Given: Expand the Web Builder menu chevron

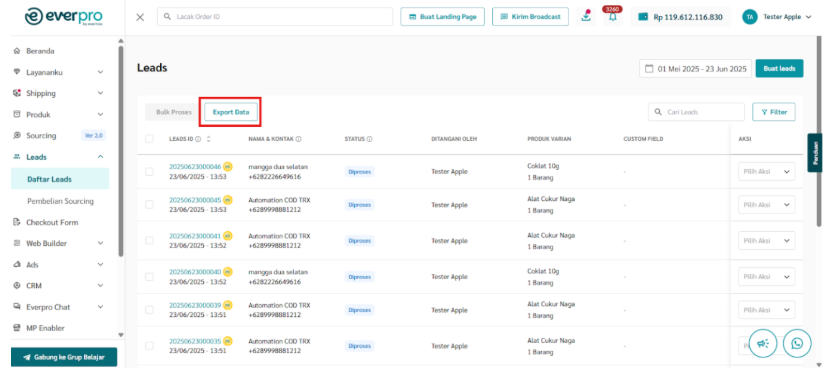Looking at the screenshot, I should coord(100,244).
